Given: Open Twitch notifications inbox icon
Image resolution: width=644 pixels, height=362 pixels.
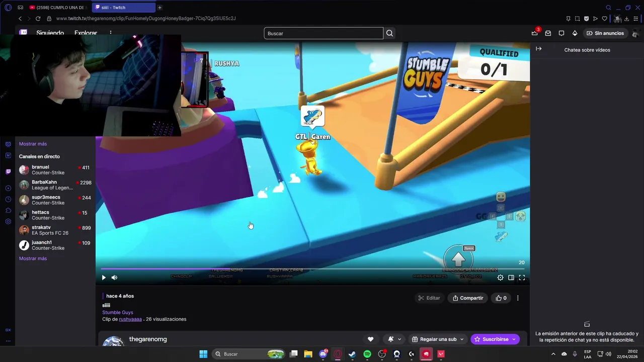Looking at the screenshot, I should 548,33.
